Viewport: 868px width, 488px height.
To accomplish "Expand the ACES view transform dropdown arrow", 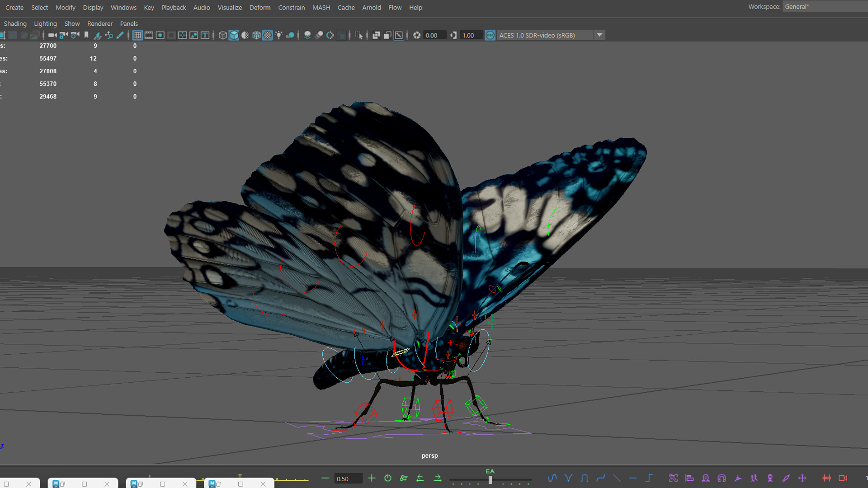I will (x=599, y=35).
